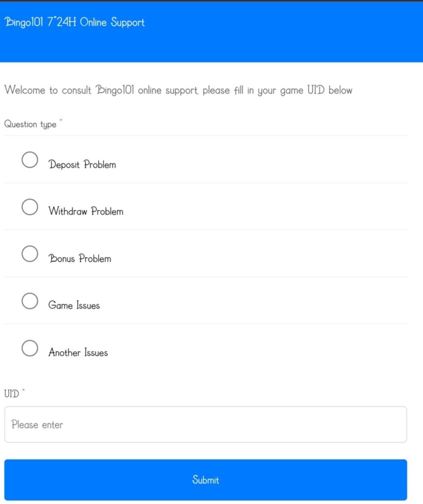Click the welcome message about game UID
423x504 pixels.
coord(178,91)
